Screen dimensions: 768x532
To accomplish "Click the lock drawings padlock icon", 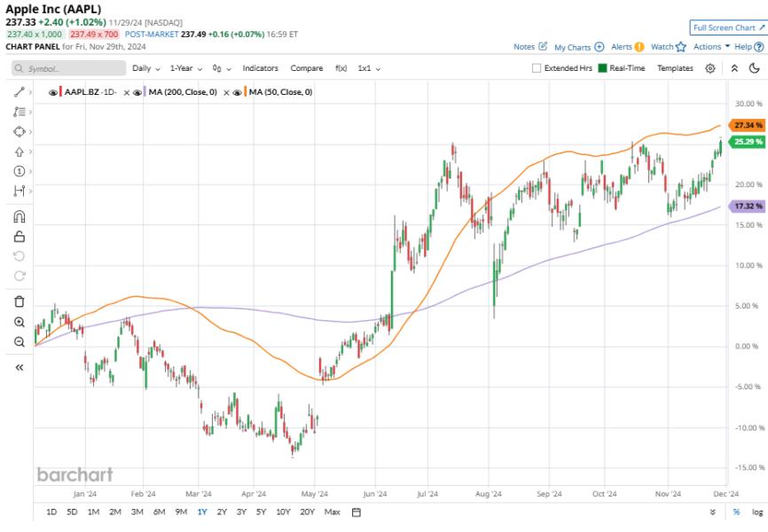I will coord(20,237).
